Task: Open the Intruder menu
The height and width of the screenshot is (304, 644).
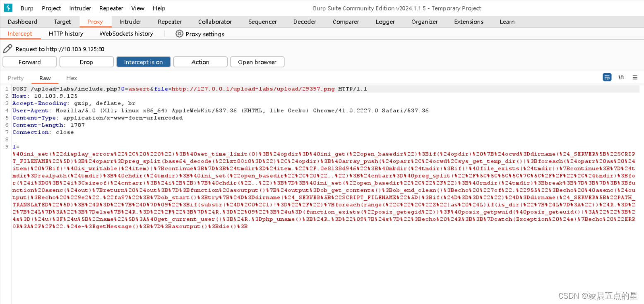Action: coord(80,8)
